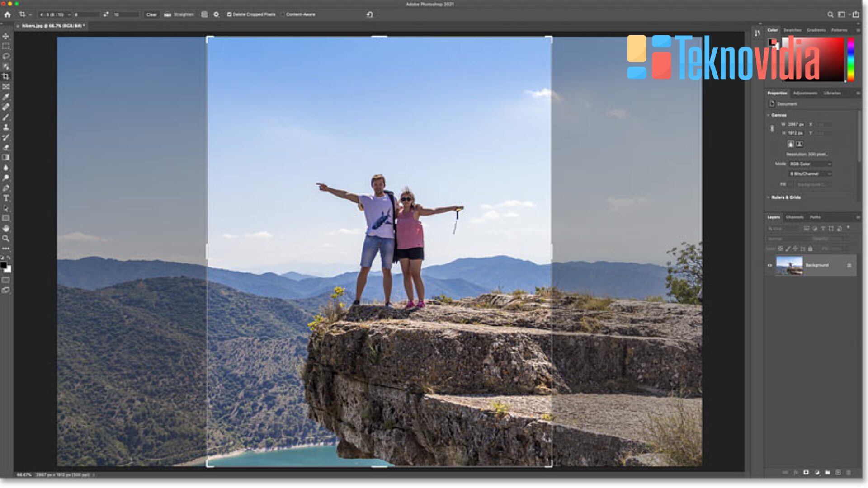Select the Lasso tool

(6, 56)
